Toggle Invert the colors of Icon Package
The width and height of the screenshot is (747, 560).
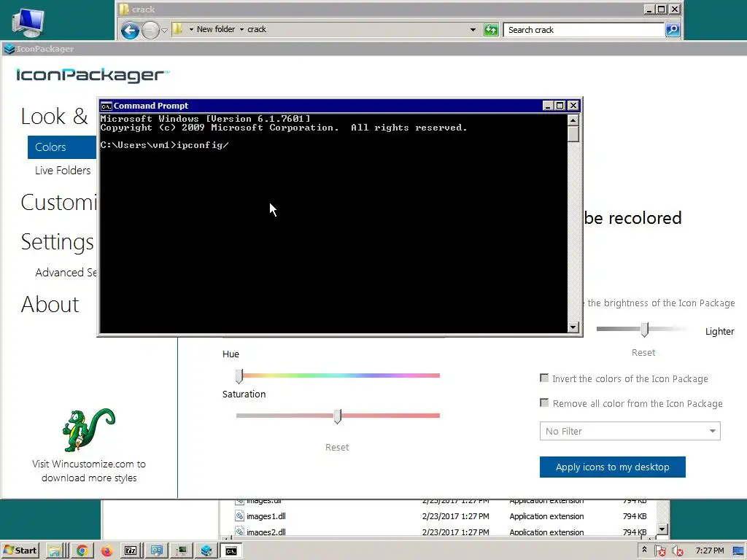point(544,378)
